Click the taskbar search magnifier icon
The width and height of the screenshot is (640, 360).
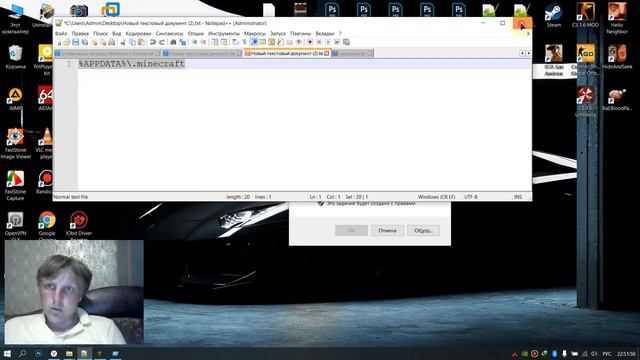(x=22, y=353)
